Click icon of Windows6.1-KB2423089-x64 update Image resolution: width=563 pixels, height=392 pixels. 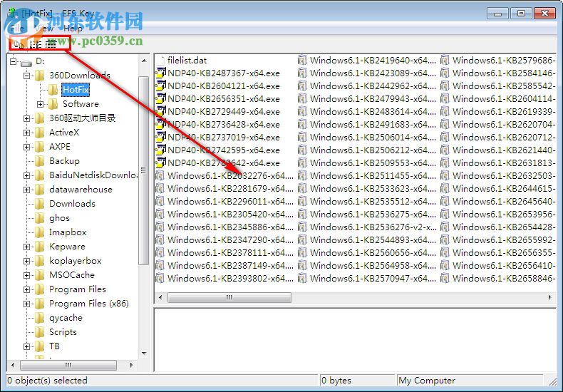click(302, 73)
